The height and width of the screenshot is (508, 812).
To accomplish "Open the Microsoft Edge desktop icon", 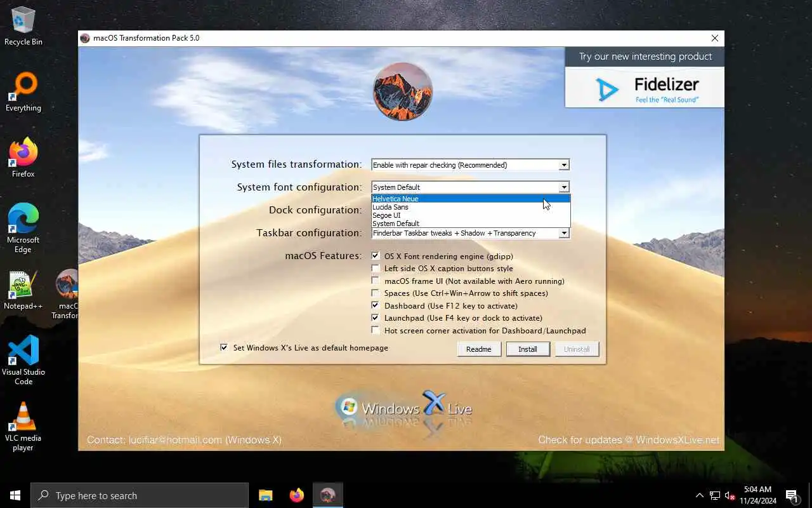I will click(23, 229).
